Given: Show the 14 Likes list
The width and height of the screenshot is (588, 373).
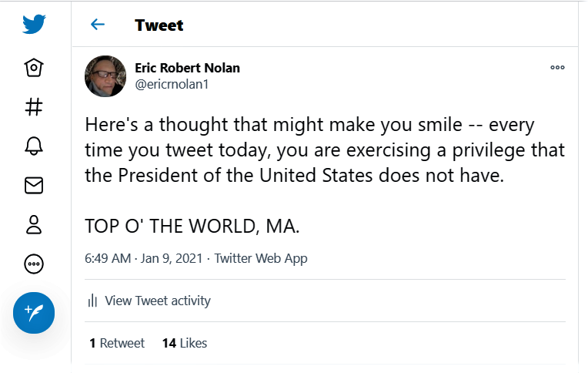Looking at the screenshot, I should [185, 343].
